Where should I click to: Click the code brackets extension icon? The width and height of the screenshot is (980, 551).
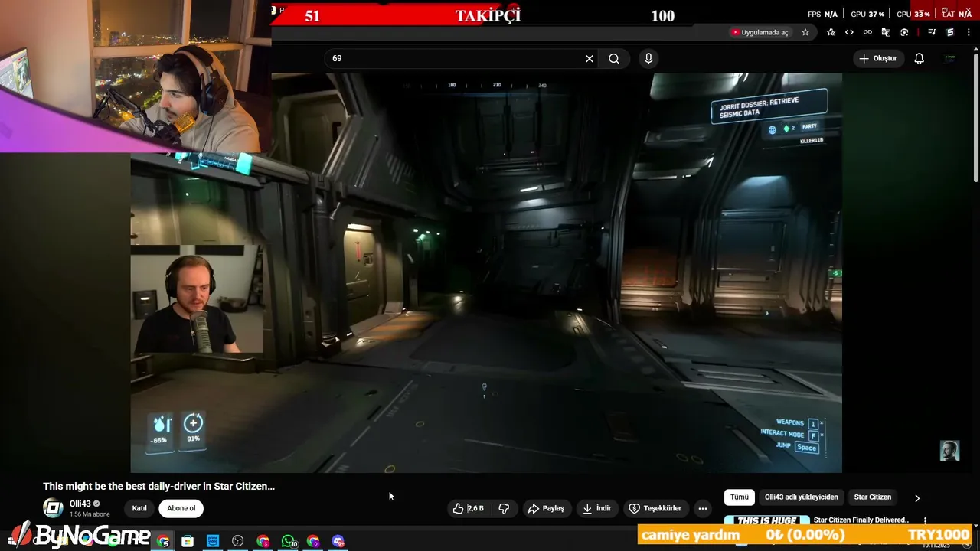[849, 32]
